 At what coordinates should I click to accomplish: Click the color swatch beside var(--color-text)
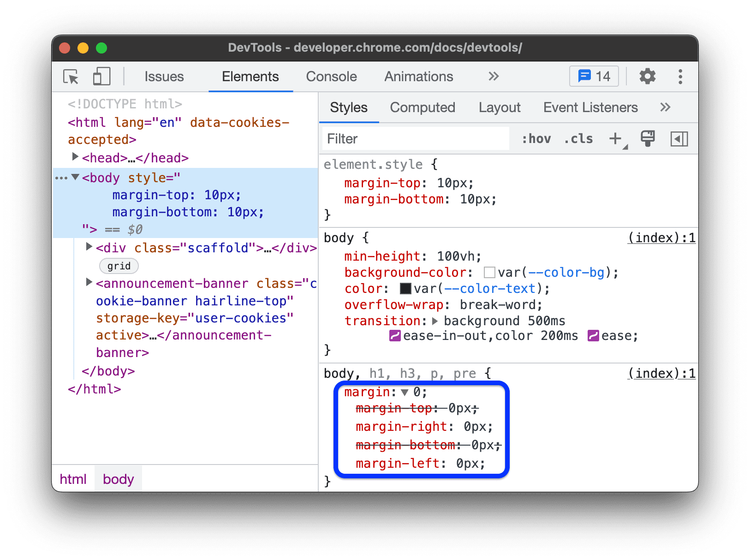405,288
